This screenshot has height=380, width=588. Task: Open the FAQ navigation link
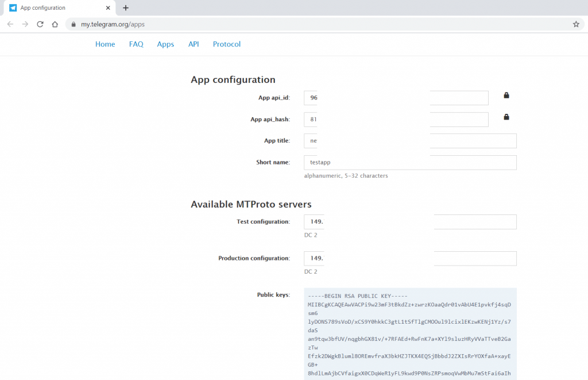pos(136,44)
